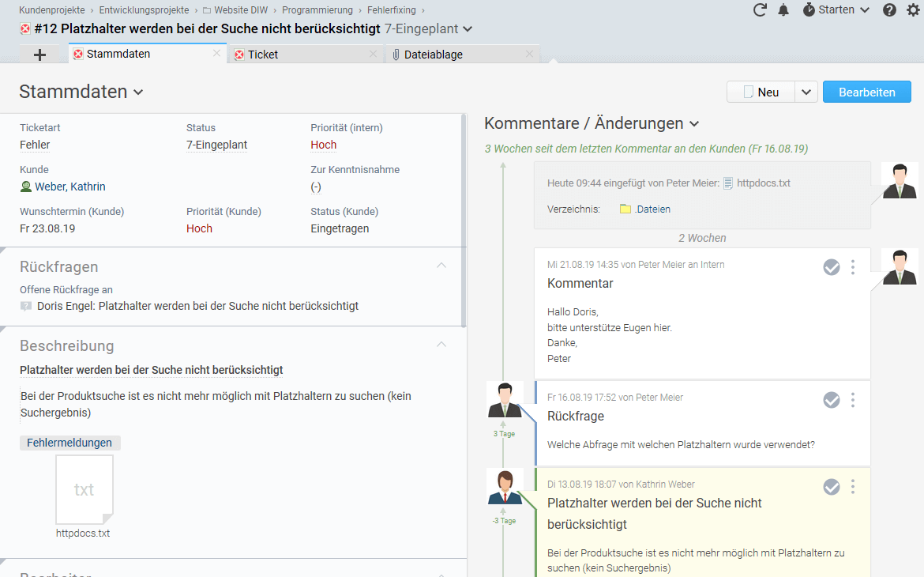Click the help question mark icon
The height and width of the screenshot is (577, 924).
pyautogui.click(x=889, y=10)
